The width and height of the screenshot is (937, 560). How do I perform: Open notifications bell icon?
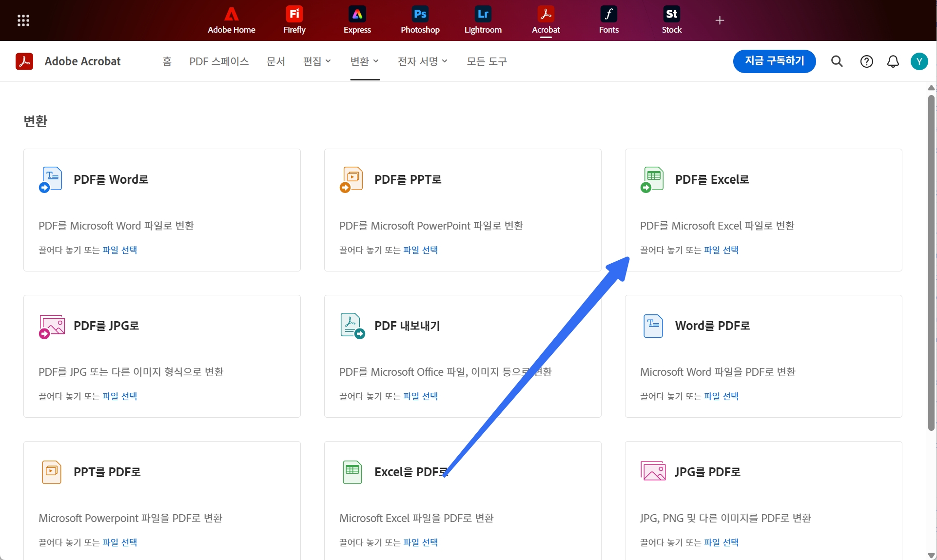(x=893, y=61)
